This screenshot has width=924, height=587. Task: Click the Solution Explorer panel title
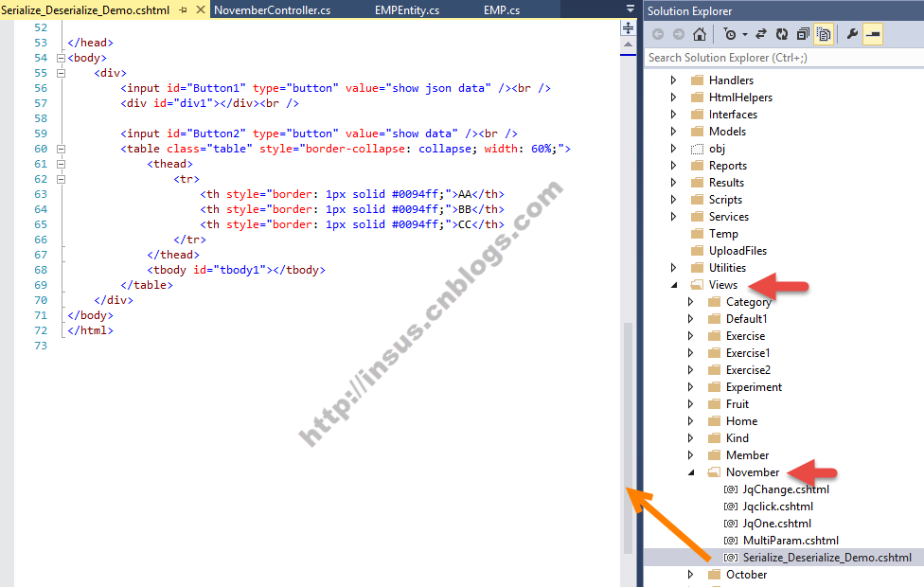(689, 11)
